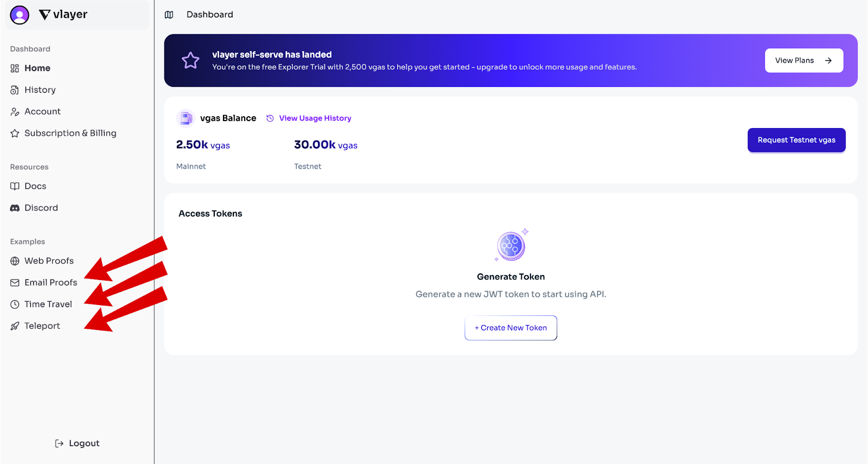Open the Docs resource link
868x464 pixels.
35,186
